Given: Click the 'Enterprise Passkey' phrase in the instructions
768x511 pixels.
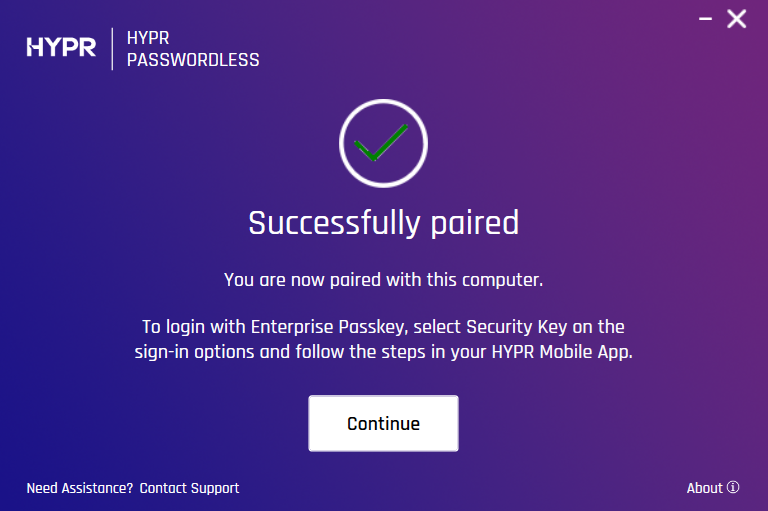Looking at the screenshot, I should tap(305, 327).
